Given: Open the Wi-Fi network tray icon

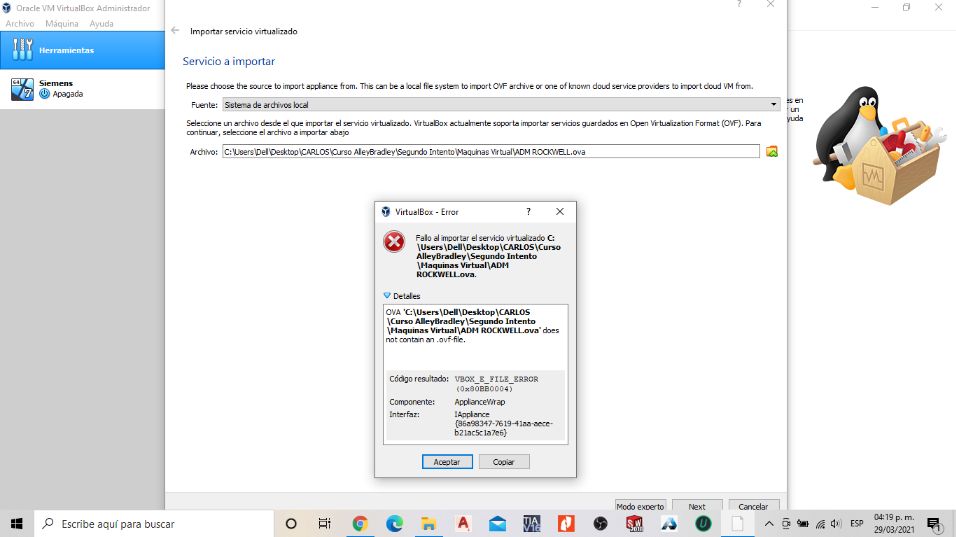Looking at the screenshot, I should coord(820,524).
